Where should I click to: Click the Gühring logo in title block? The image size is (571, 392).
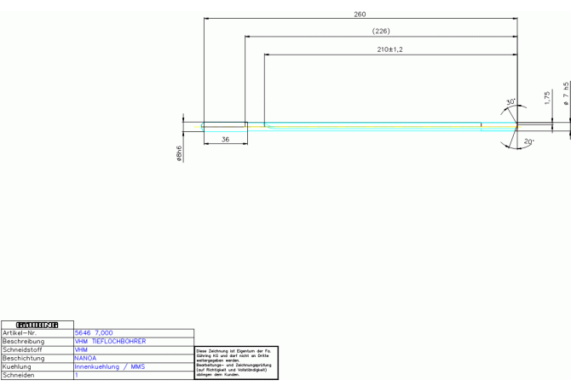(x=37, y=325)
